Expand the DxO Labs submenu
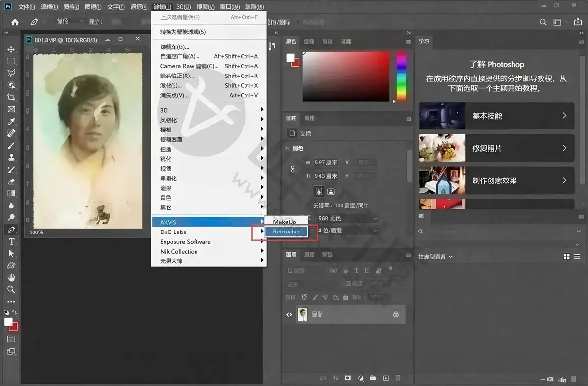Screen dimensions: 588x386 208,232
